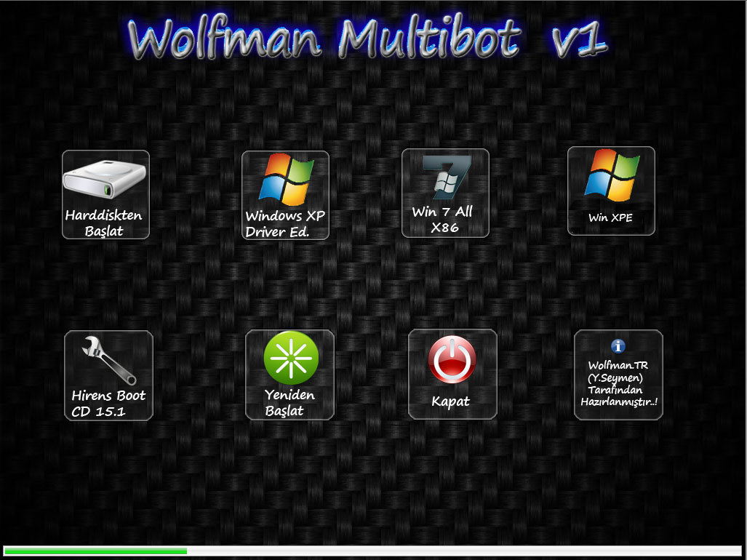This screenshot has height=560, width=747.
Task: Click the Windows XP flag logo
Action: click(286, 179)
